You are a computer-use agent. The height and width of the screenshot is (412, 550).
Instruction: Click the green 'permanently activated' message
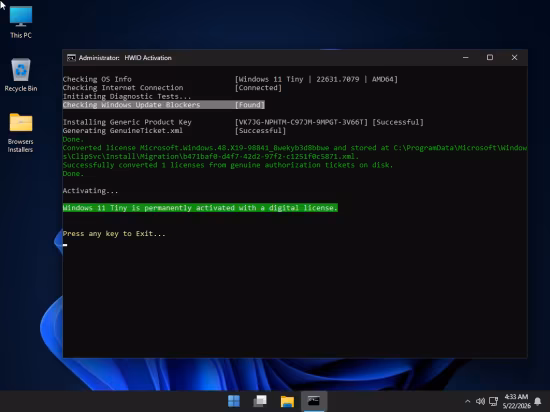pyautogui.click(x=200, y=208)
